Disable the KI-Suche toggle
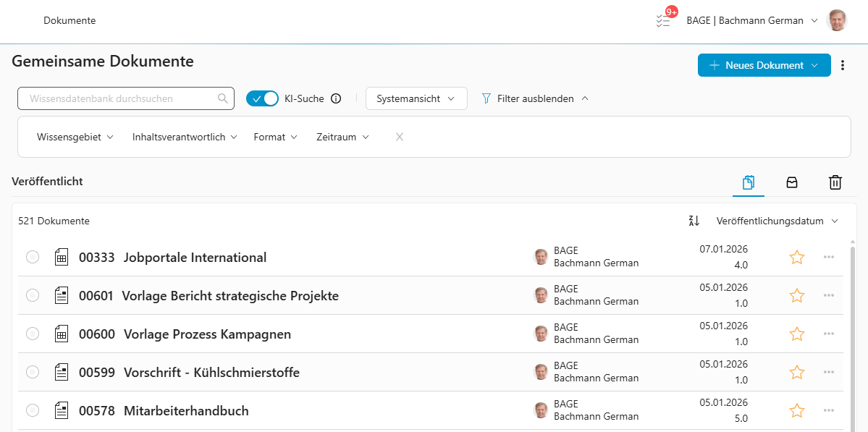The image size is (868, 432). click(262, 98)
